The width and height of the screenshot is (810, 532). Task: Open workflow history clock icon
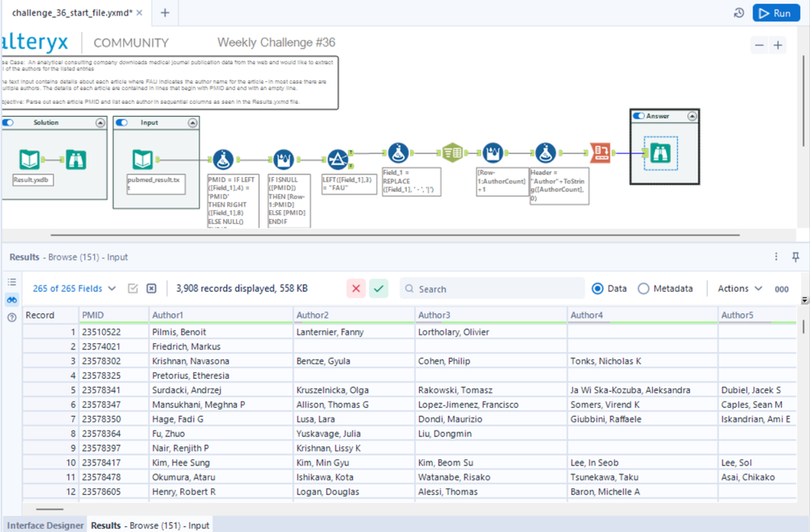(x=739, y=13)
